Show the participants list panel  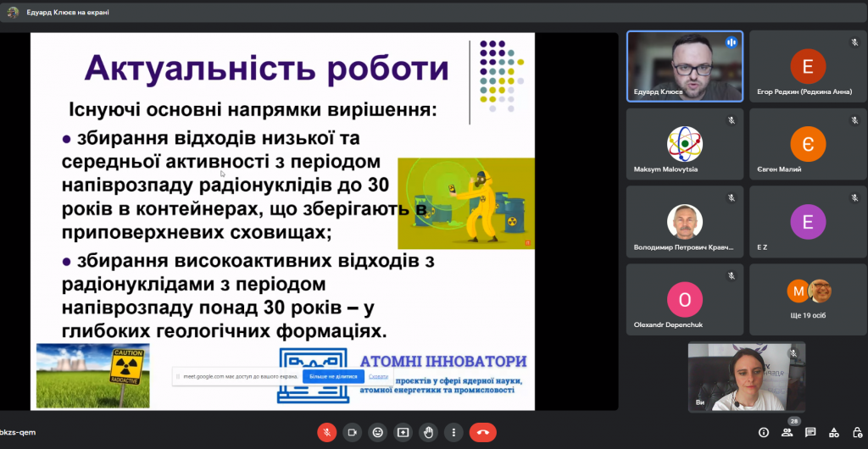click(787, 432)
